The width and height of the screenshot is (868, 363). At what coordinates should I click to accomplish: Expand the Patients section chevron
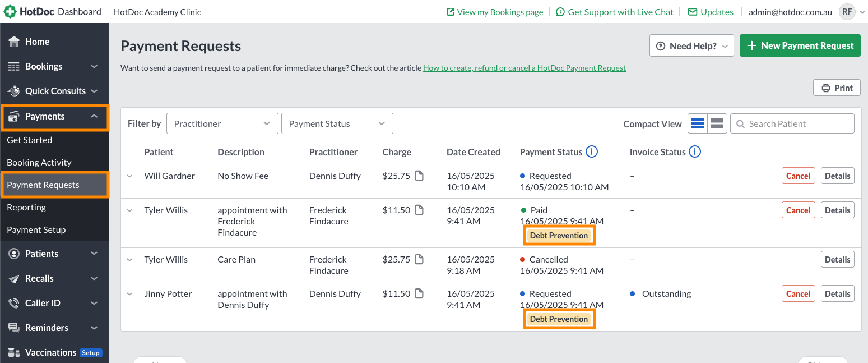coord(94,254)
